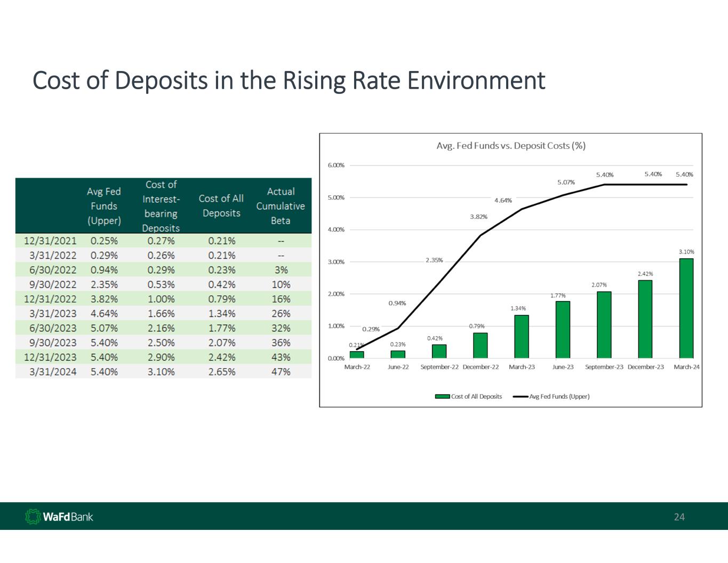
Task: Select the March-23 bar labeled 1.34%
Action: coord(521,337)
